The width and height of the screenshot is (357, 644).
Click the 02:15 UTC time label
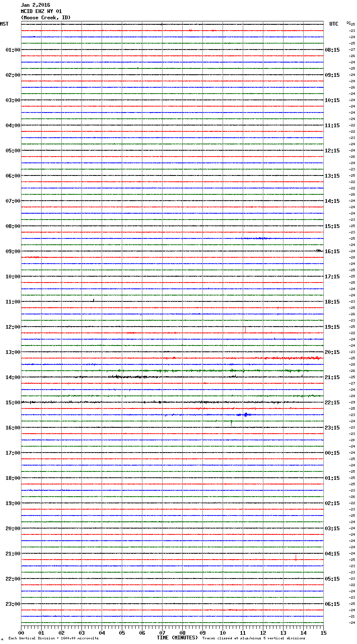click(x=332, y=503)
